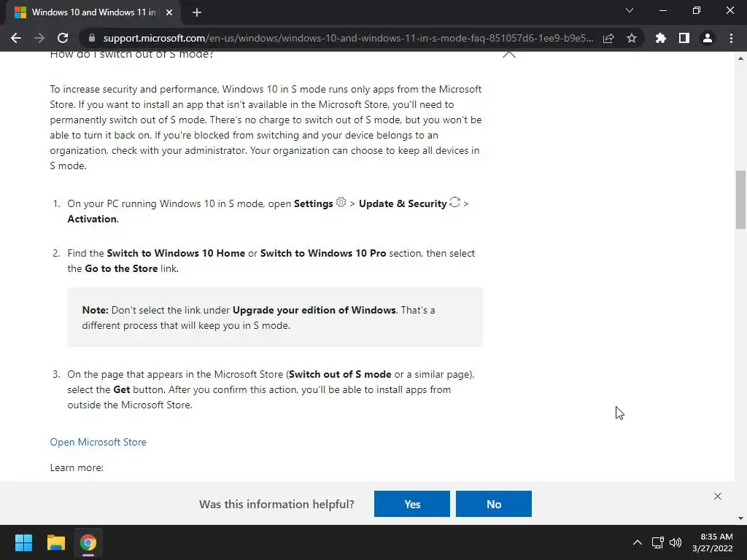Show hidden system tray icons
The height and width of the screenshot is (560, 747).
click(x=637, y=542)
